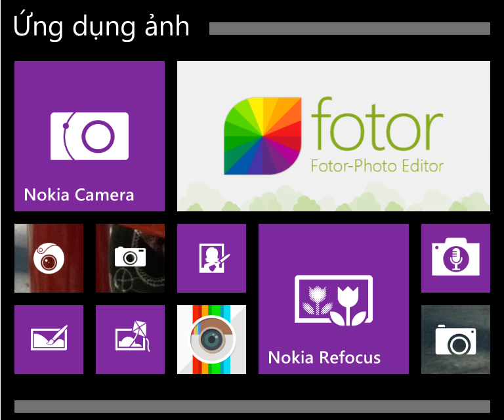Image resolution: width=504 pixels, height=420 pixels.
Task: Click the 'Ứng dụng ảnh' folder title
Action: point(101,26)
